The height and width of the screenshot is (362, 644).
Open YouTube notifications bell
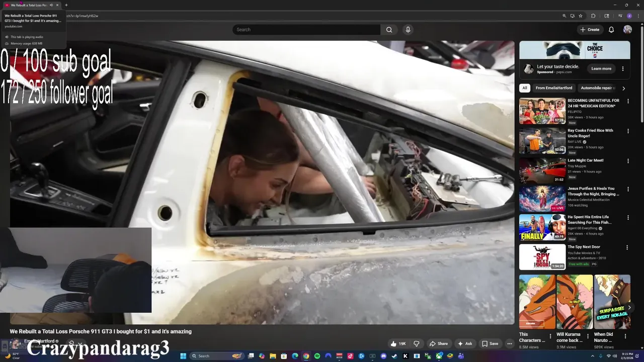611,30
